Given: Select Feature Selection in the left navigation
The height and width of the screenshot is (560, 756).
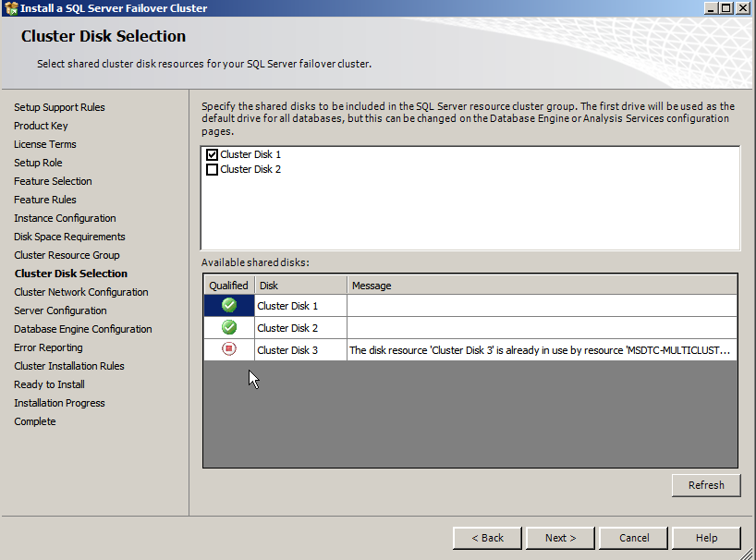Looking at the screenshot, I should point(53,180).
